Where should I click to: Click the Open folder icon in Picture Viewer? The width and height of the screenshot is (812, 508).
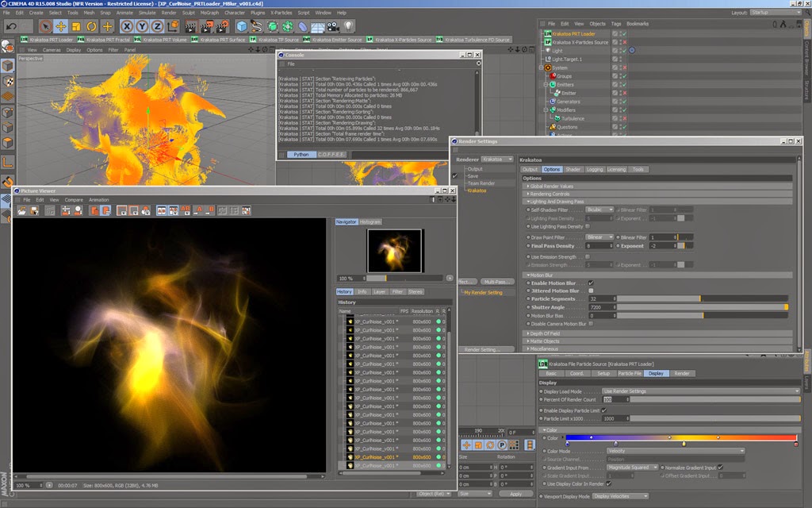tap(21, 210)
